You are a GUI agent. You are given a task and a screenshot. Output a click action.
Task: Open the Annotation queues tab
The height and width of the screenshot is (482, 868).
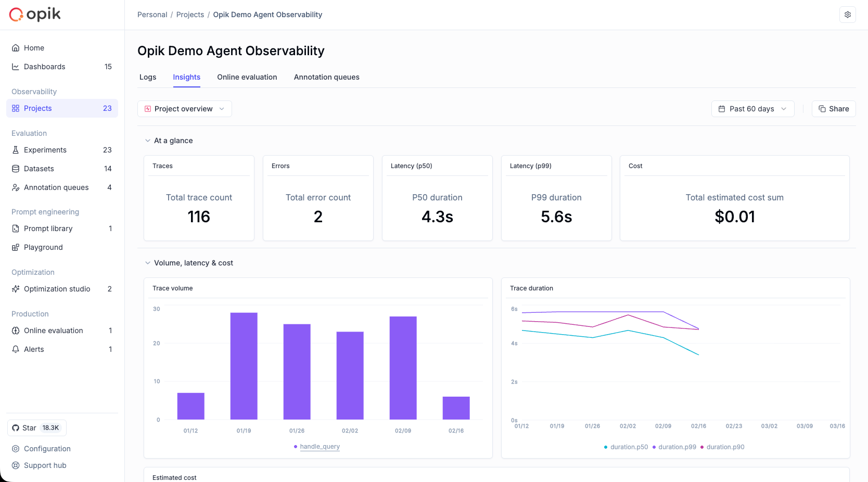(x=326, y=77)
